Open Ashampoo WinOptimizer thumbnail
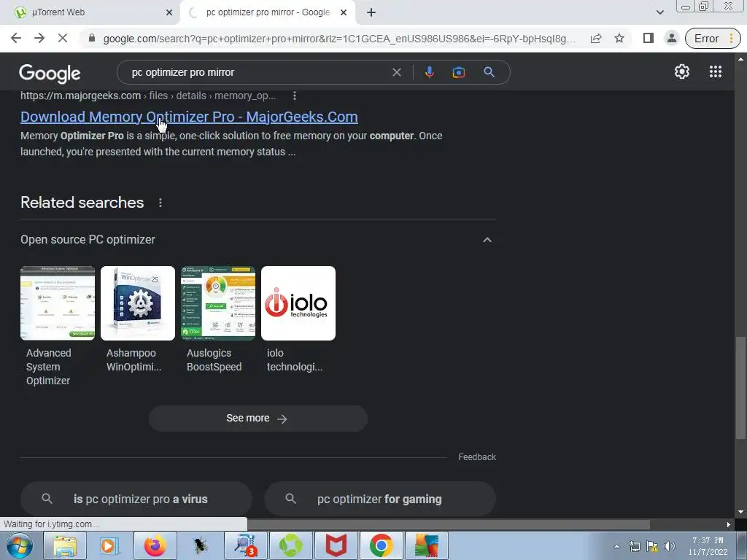Screen dimensions: 747x560 [138, 303]
